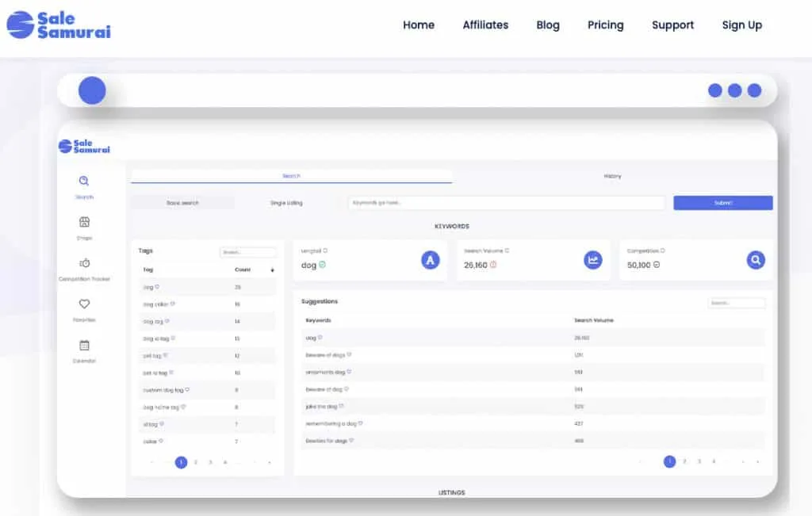Click the Suggestions panel search box
Viewport: 812px width, 516px height.
[x=737, y=303]
